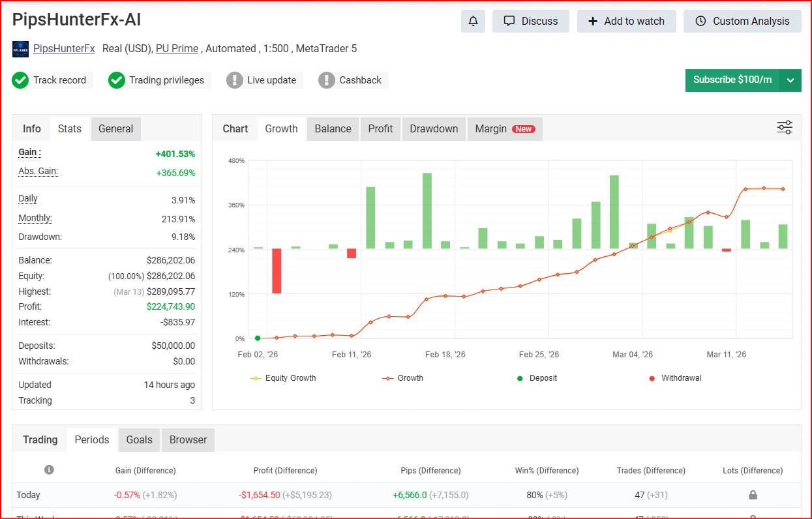Expand the Subscribe button dropdown arrow
Image resolution: width=812 pixels, height=519 pixels.
coord(790,80)
